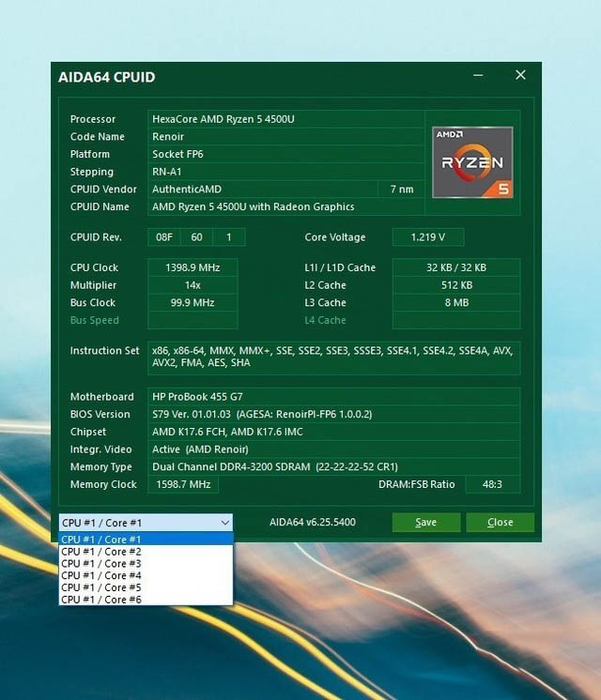
Task: Choose CPU #1 / Core #3 entry
Action: tap(146, 563)
